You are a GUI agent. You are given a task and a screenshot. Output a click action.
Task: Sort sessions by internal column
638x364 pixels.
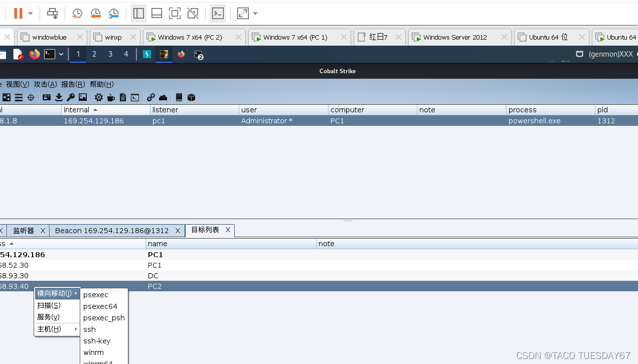105,110
